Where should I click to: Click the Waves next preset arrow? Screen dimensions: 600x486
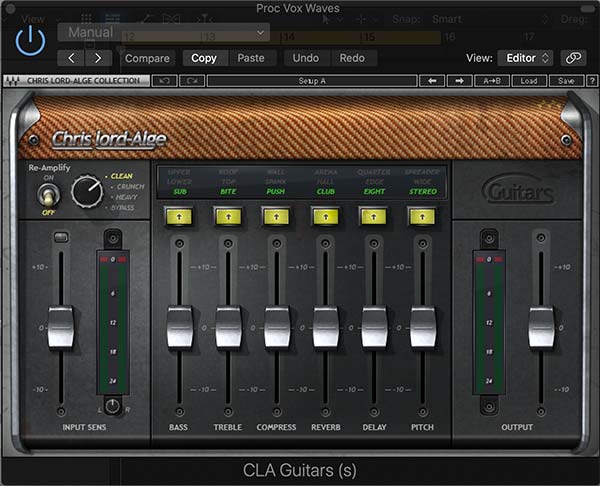460,81
